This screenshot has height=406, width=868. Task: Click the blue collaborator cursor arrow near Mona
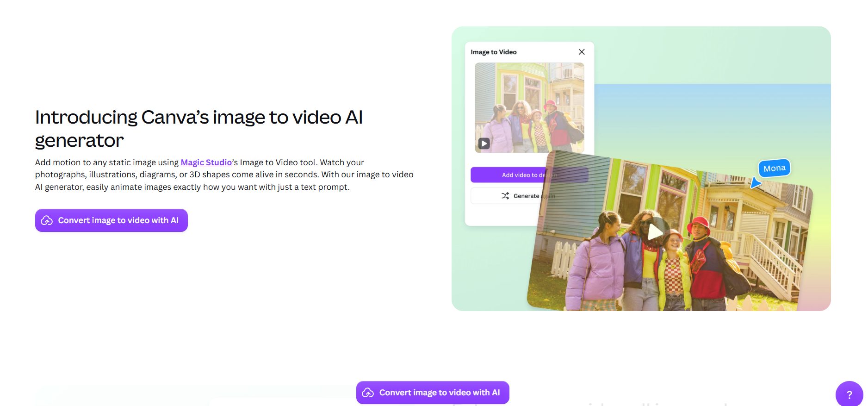(x=755, y=183)
